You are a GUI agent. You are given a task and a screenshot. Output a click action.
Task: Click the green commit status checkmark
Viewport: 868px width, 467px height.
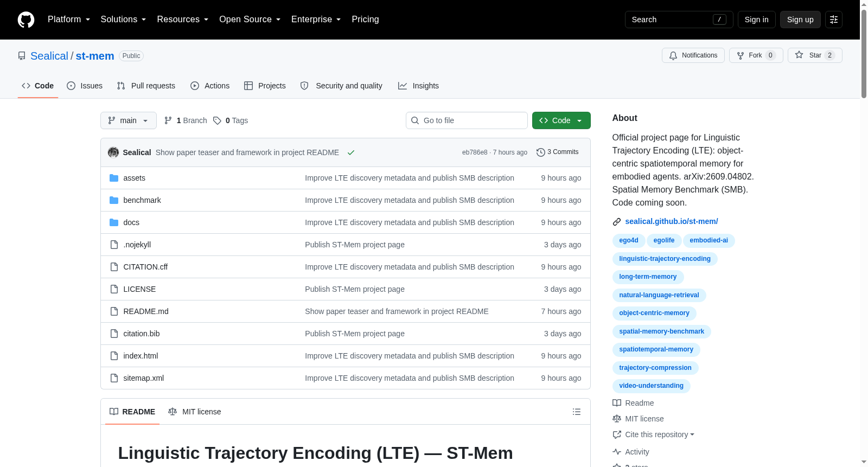351,152
